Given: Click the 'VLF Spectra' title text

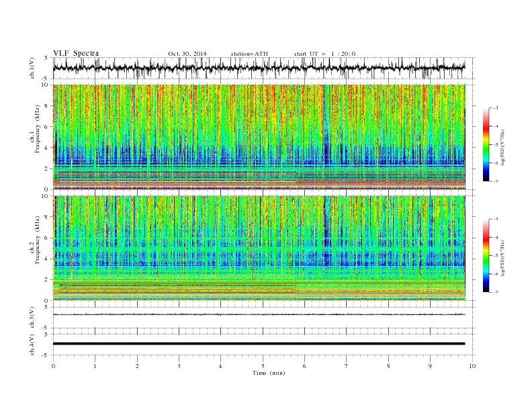Looking at the screenshot, I should (x=76, y=53).
